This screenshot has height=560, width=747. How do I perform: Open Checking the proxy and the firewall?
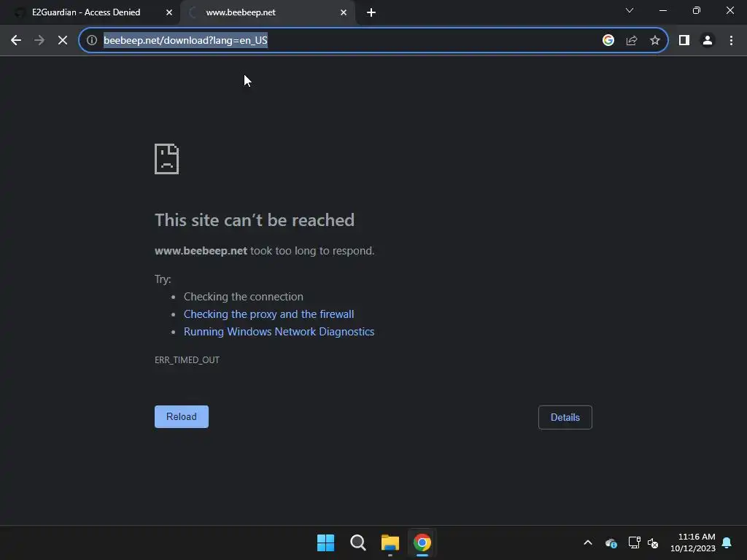tap(268, 314)
